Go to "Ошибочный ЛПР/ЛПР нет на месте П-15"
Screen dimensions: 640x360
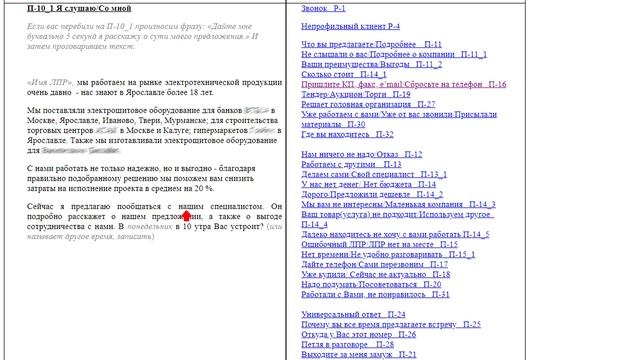point(380,244)
